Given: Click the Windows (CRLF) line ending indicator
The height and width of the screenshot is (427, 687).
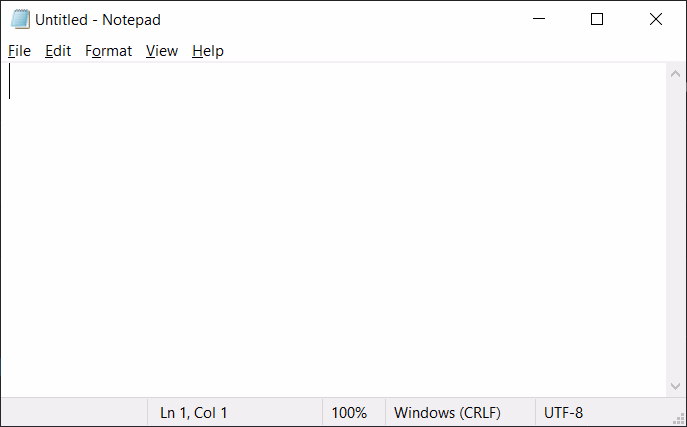Looking at the screenshot, I should [447, 412].
